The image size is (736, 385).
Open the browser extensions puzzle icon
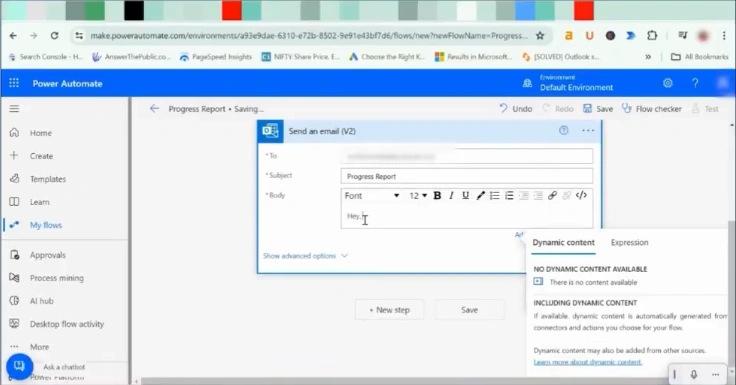[x=652, y=36]
